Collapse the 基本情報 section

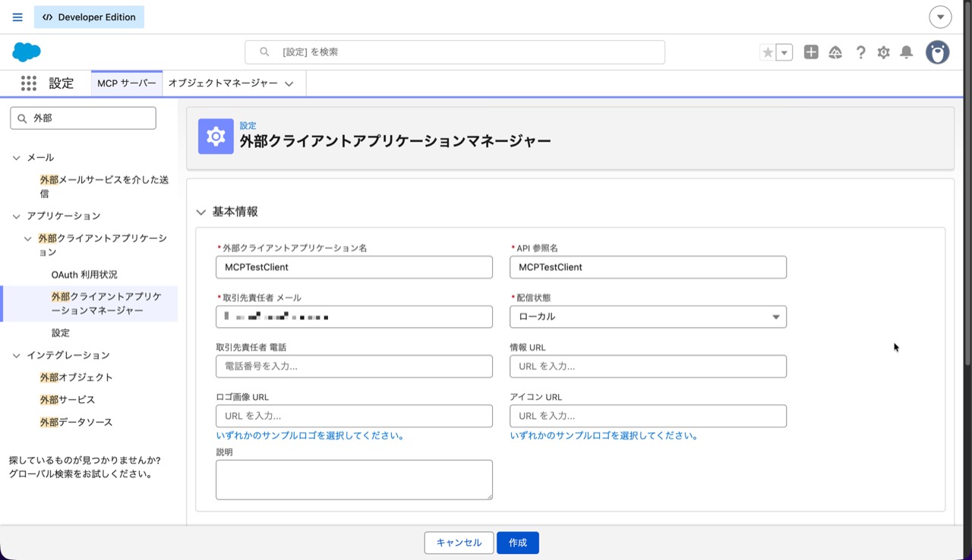[x=201, y=212]
